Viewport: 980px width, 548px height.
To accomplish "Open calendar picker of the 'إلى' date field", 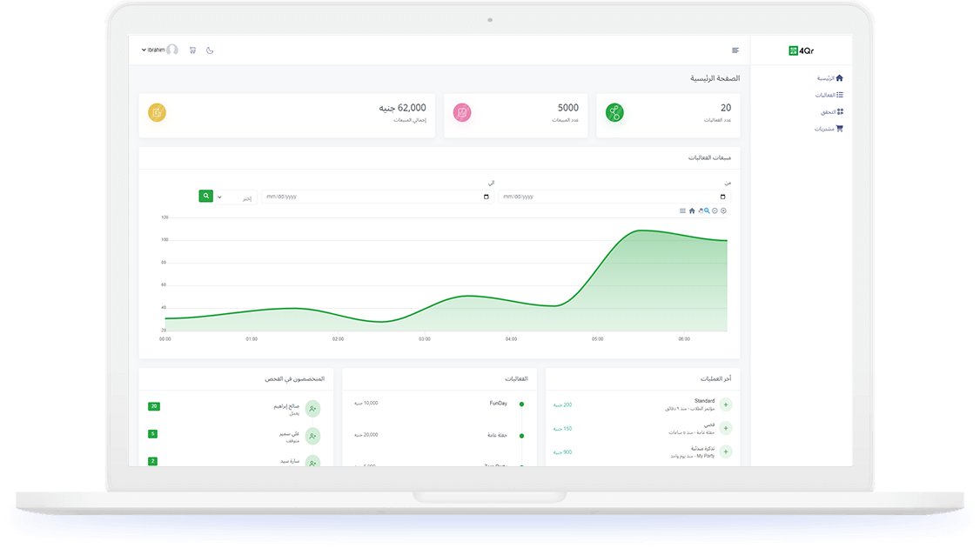I will (486, 197).
